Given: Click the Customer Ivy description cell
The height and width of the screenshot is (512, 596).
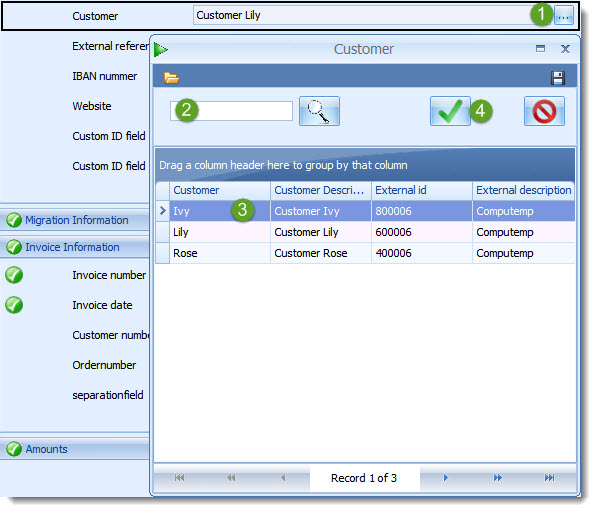Looking at the screenshot, I should click(x=321, y=211).
